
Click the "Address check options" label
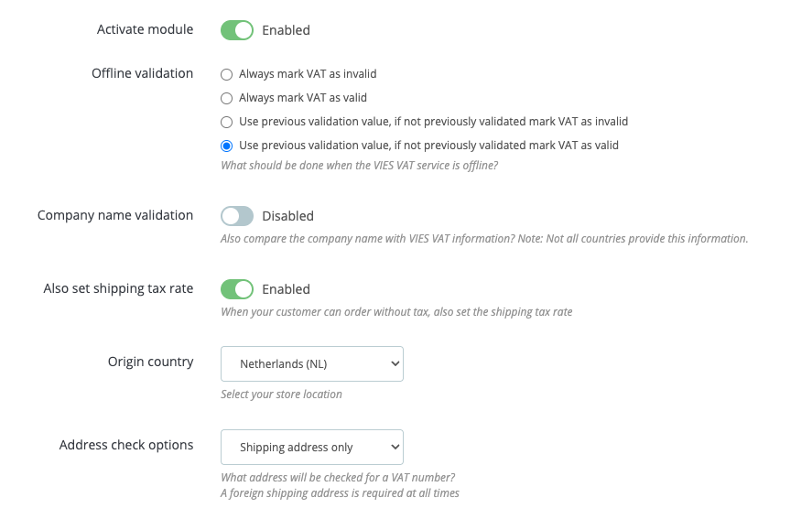126,445
